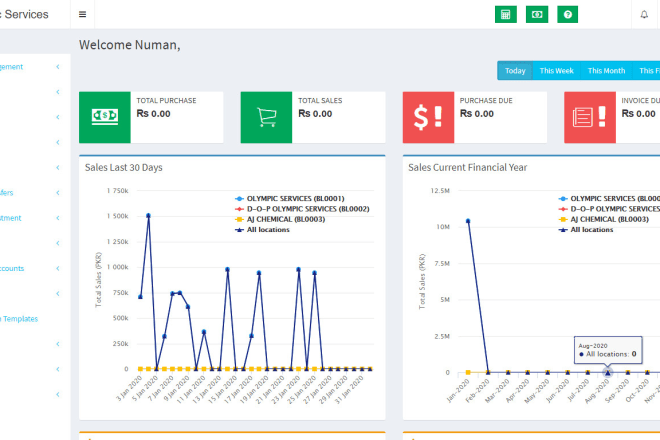Toggle the D-O-P OLYMPIC SERVICES series in the Financial Year legend
This screenshot has height=440, width=660.
coord(609,209)
